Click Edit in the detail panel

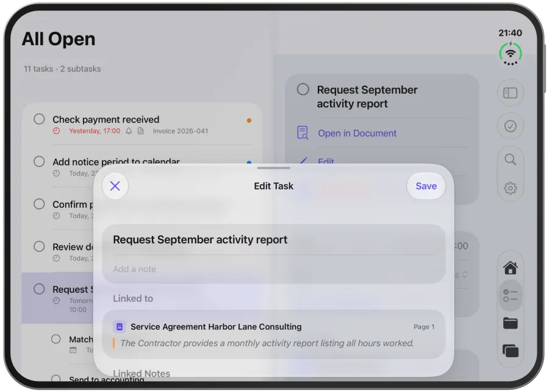point(326,162)
